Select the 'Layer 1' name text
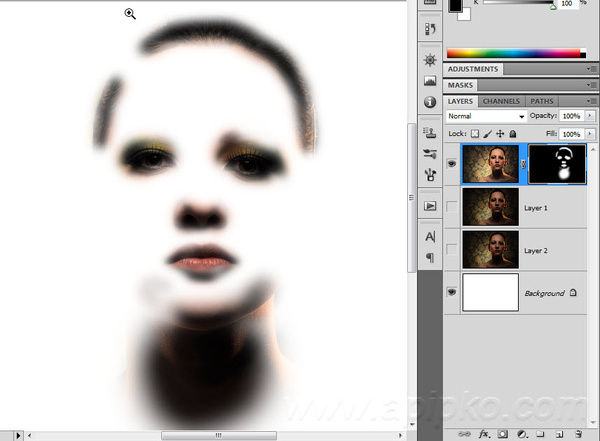This screenshot has width=600, height=441. [535, 208]
